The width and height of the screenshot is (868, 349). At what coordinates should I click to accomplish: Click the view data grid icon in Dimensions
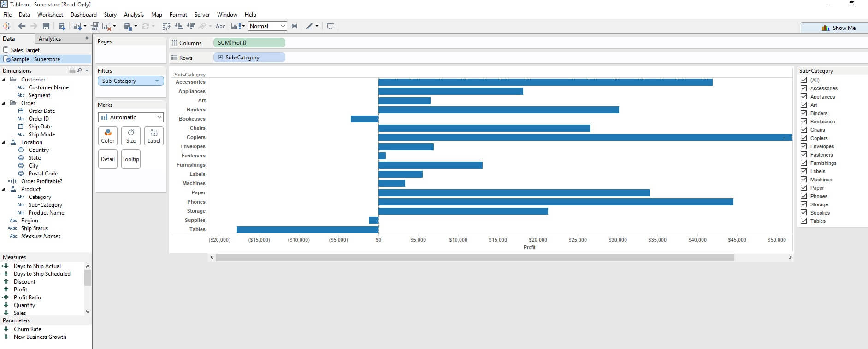coord(72,70)
